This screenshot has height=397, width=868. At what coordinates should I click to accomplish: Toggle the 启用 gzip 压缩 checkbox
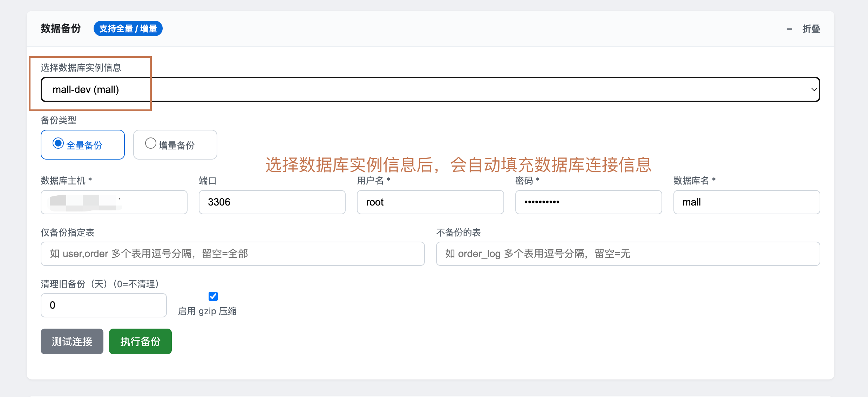(213, 296)
